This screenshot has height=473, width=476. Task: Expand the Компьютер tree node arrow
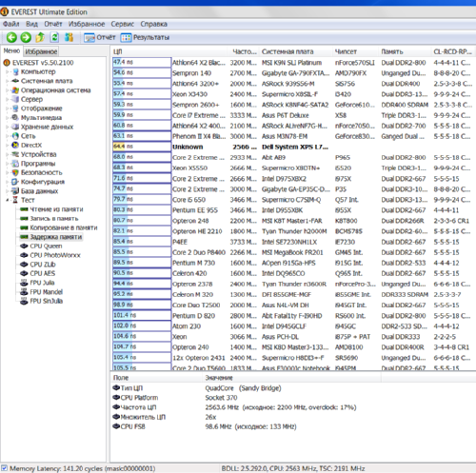8,71
